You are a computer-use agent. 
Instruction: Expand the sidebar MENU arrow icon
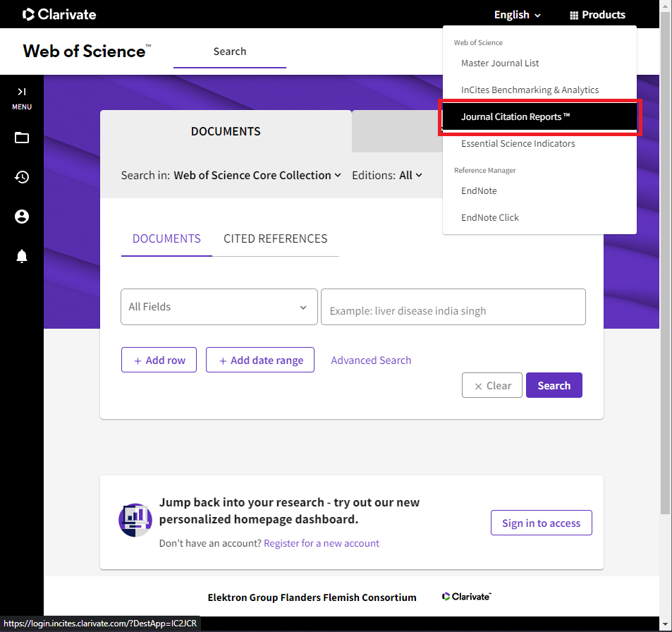[22, 92]
